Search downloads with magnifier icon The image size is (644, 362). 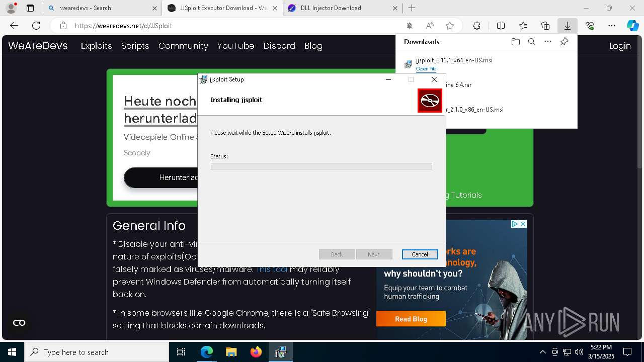pyautogui.click(x=531, y=42)
